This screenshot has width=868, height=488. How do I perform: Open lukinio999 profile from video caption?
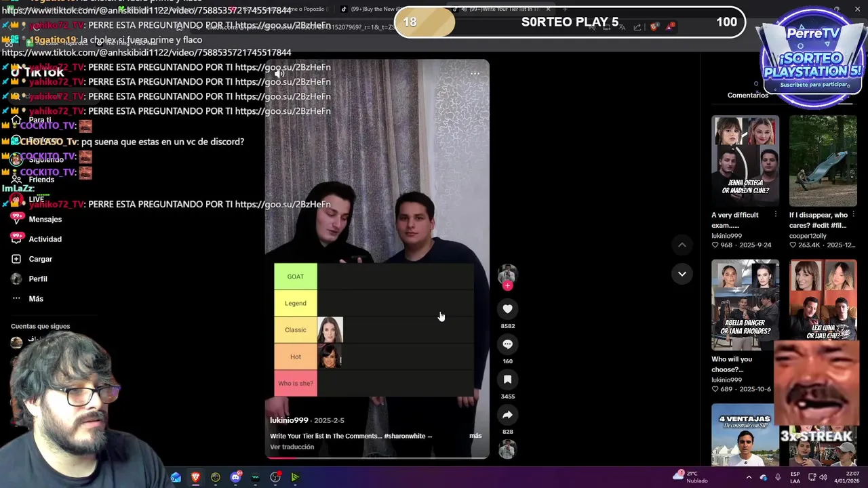pos(289,420)
